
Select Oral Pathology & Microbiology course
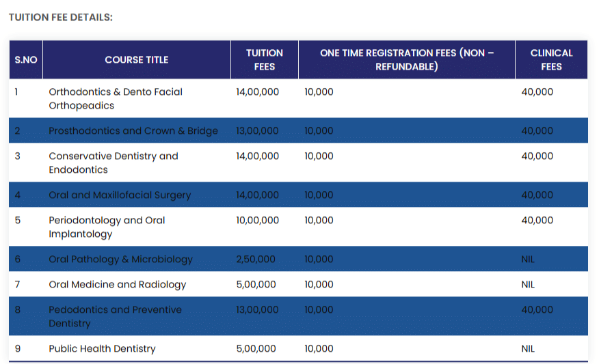(x=120, y=260)
